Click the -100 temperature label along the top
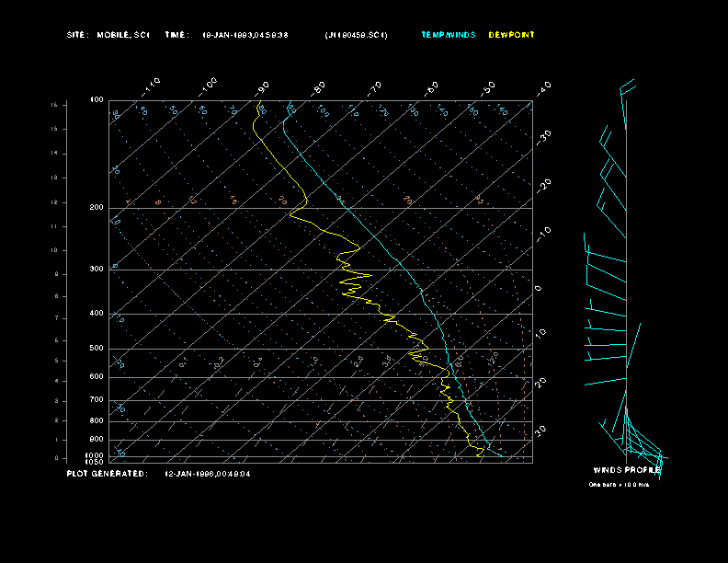 (207, 86)
